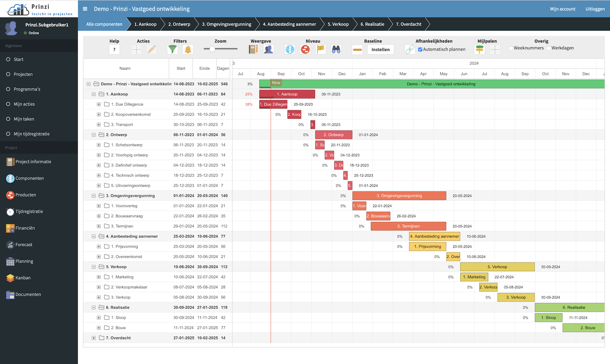
Task: Click the red products level icon
Action: point(305,49)
